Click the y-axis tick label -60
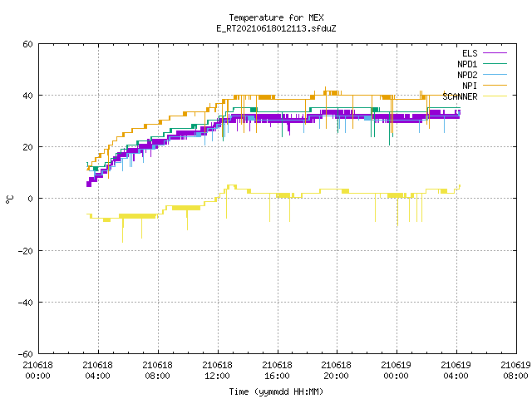Viewport: 532px width, 399px height. click(x=26, y=354)
